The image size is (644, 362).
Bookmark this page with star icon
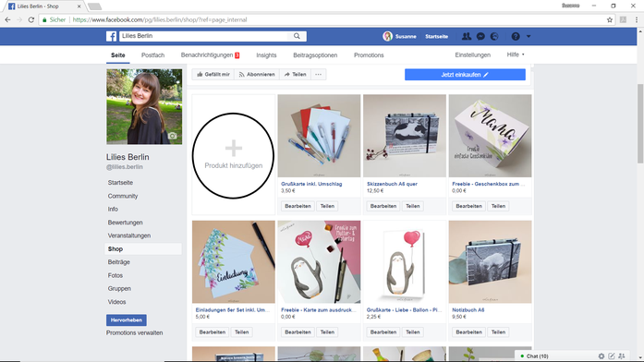click(610, 19)
